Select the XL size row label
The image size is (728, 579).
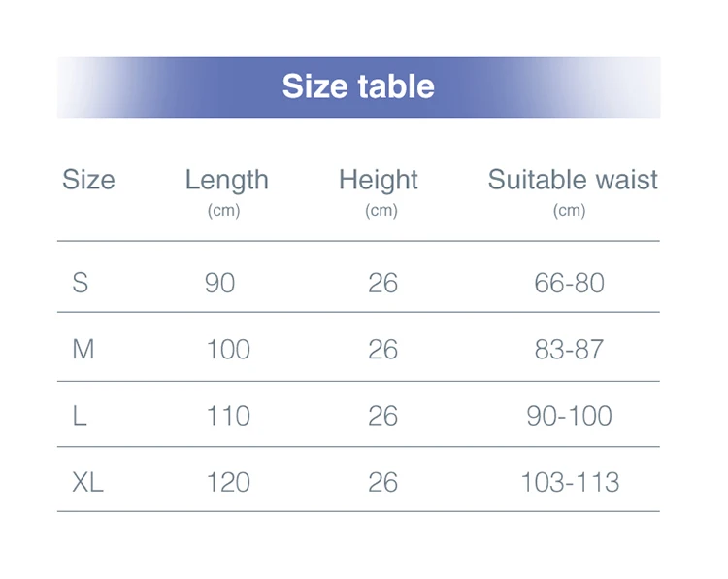tap(87, 482)
